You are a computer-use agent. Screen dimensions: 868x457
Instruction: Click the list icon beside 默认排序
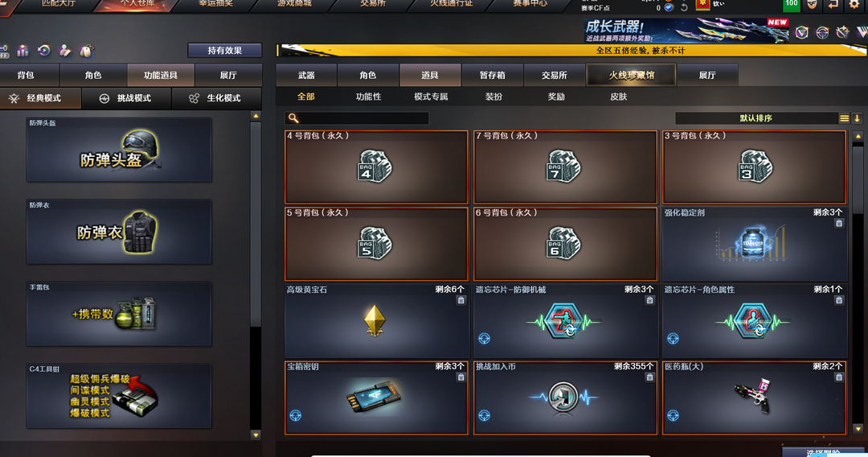point(844,118)
